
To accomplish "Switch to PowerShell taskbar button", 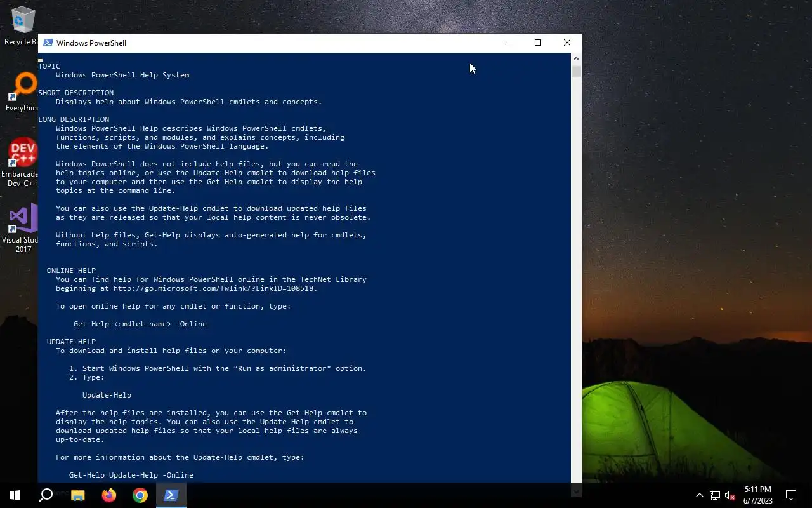I will 171,495.
